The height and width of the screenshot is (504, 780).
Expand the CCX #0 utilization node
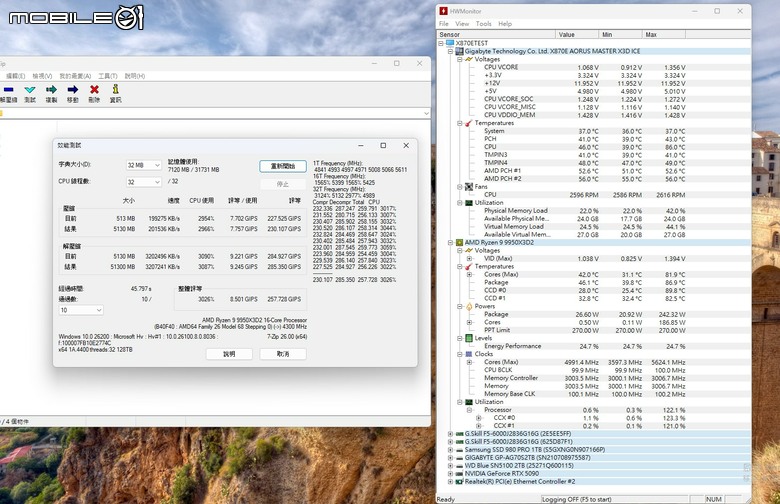pos(479,418)
